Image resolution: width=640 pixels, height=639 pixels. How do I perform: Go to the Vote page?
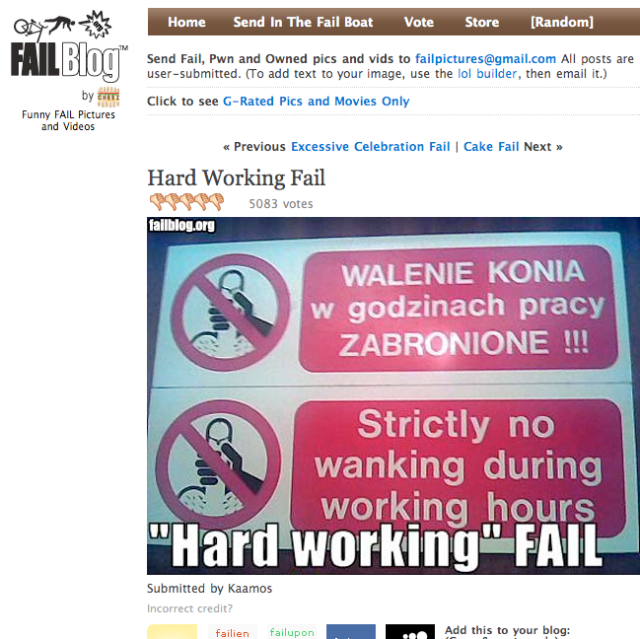coord(419,22)
